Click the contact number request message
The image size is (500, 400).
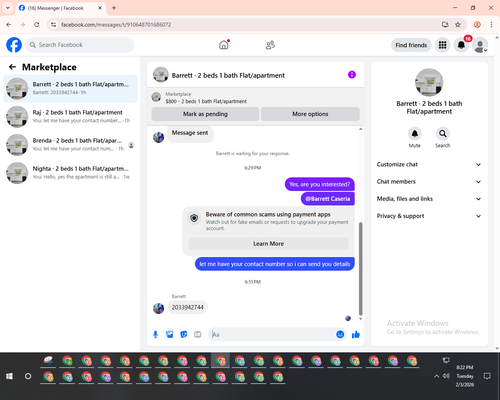pyautogui.click(x=275, y=264)
